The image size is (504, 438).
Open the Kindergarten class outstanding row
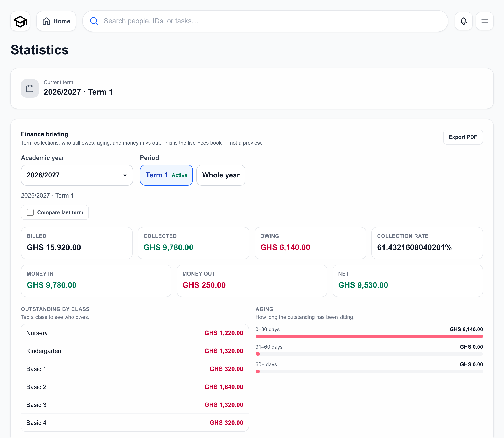(x=135, y=351)
